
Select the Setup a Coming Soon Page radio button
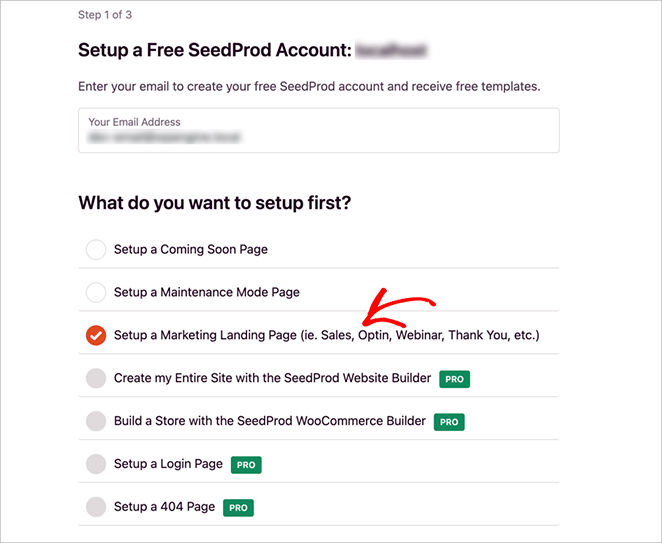(96, 250)
